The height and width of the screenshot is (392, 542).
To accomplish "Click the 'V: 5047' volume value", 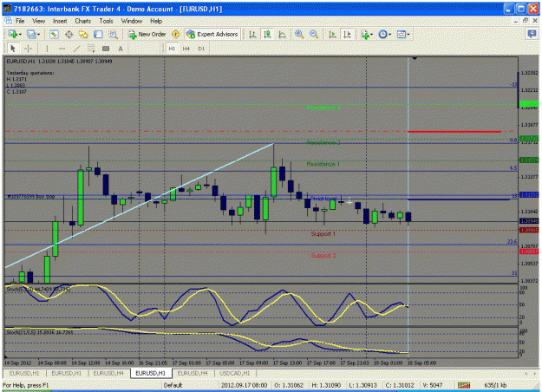I will point(433,385).
